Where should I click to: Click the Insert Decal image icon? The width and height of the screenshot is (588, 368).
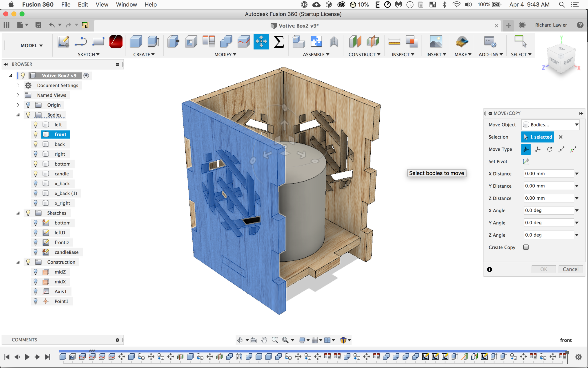(x=436, y=42)
